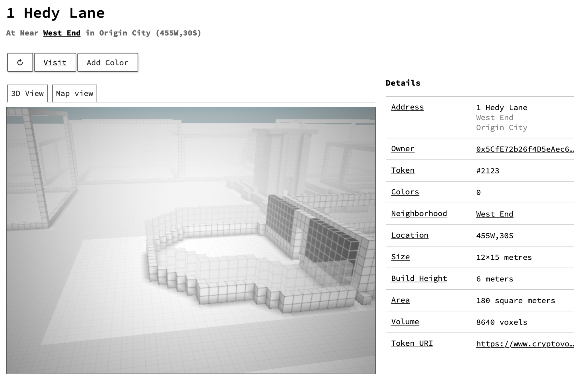Click the Size detail label
The image size is (588, 376).
[400, 257]
